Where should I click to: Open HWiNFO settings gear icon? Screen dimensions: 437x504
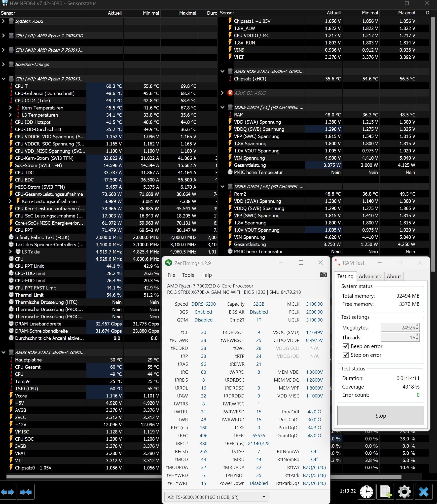tap(404, 492)
